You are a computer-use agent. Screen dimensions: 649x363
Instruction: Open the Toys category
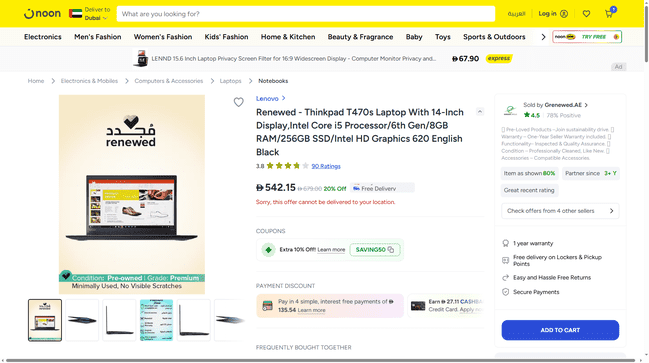pos(442,37)
